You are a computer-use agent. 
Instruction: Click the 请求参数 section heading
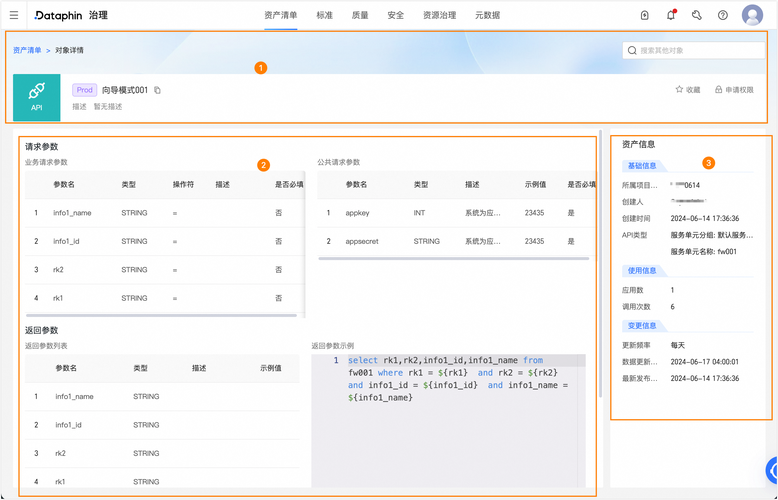click(x=42, y=146)
